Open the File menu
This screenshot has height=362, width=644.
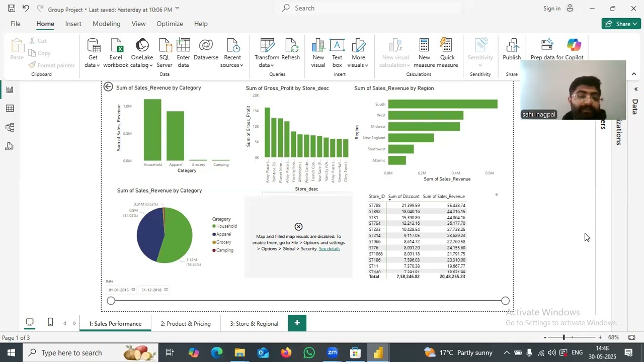click(16, 24)
